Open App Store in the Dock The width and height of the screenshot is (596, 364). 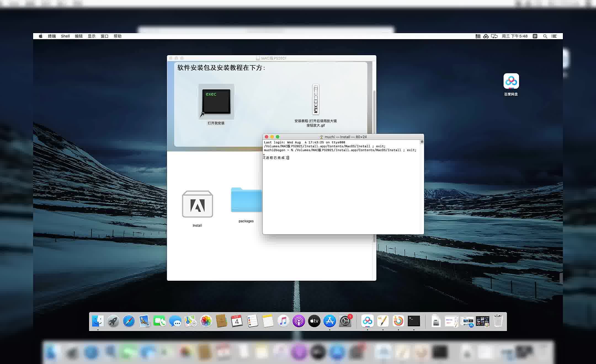pyautogui.click(x=329, y=321)
